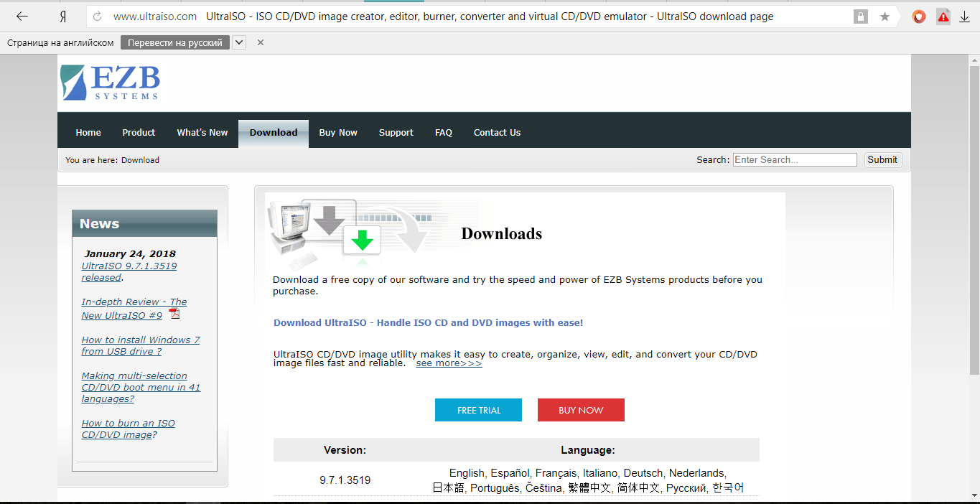Open How to burn an ISO CD/DVD image link
The image size is (980, 504).
point(128,429)
